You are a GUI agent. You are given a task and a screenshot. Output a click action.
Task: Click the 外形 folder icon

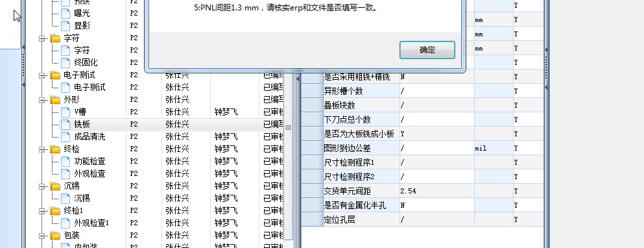point(55,101)
